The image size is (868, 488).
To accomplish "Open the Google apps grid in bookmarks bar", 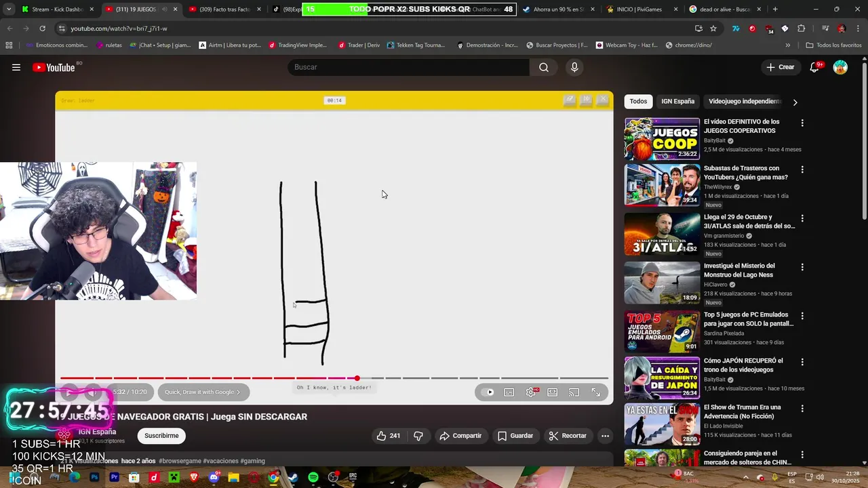I will point(9,45).
